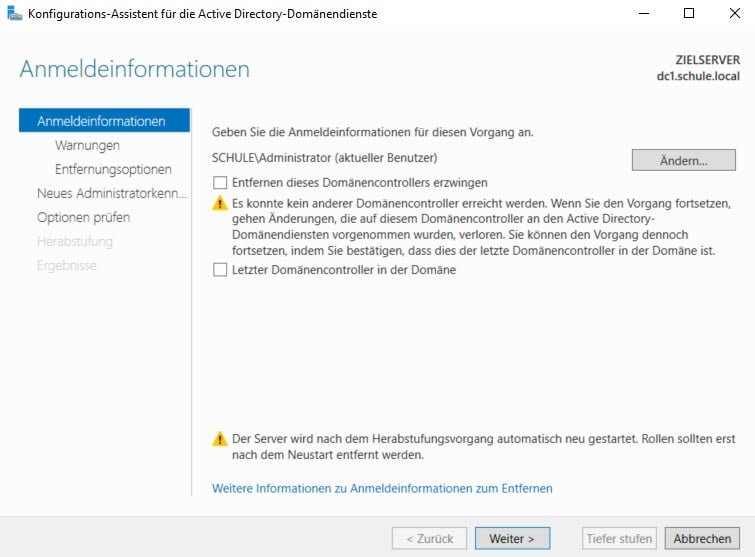Viewport: 755px width, 557px height.
Task: Click the disabled Herabstufung step
Action: point(75,241)
